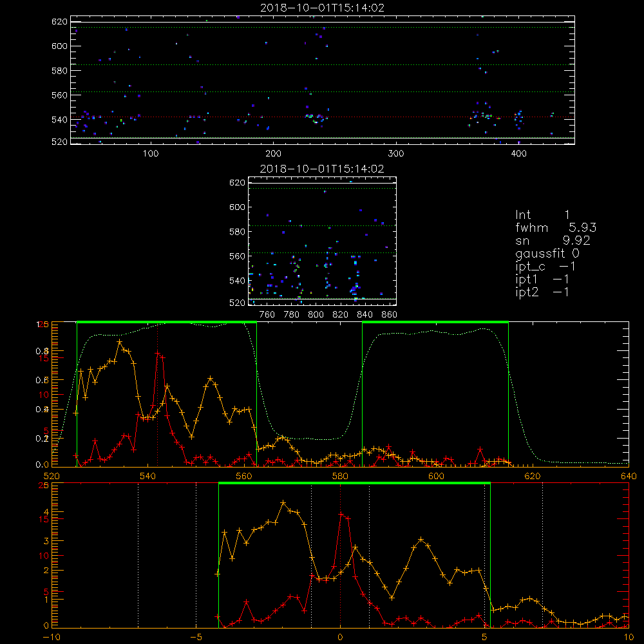The width and height of the screenshot is (644, 644).
Task: Click x-axis label 540 on third profile plot
Action: point(148,476)
